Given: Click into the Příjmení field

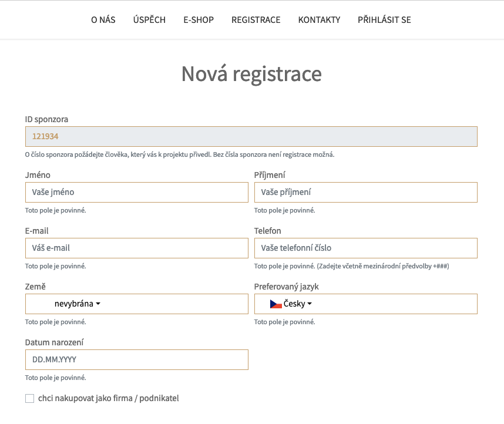Looking at the screenshot, I should [x=365, y=192].
